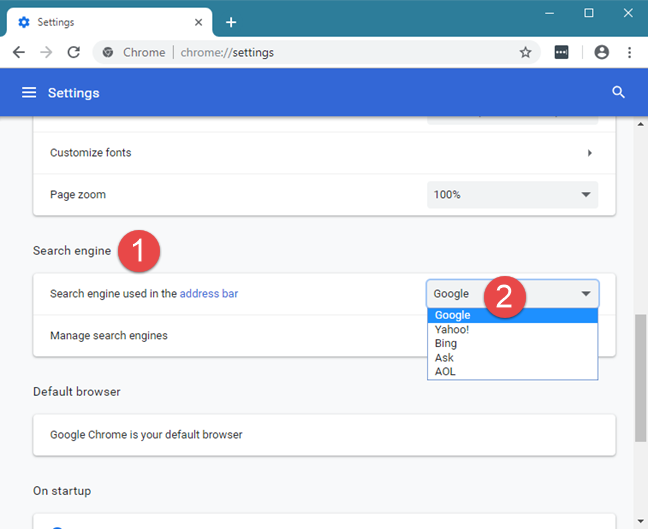Open the Settings hamburger menu
The width and height of the screenshot is (648, 529).
point(29,93)
